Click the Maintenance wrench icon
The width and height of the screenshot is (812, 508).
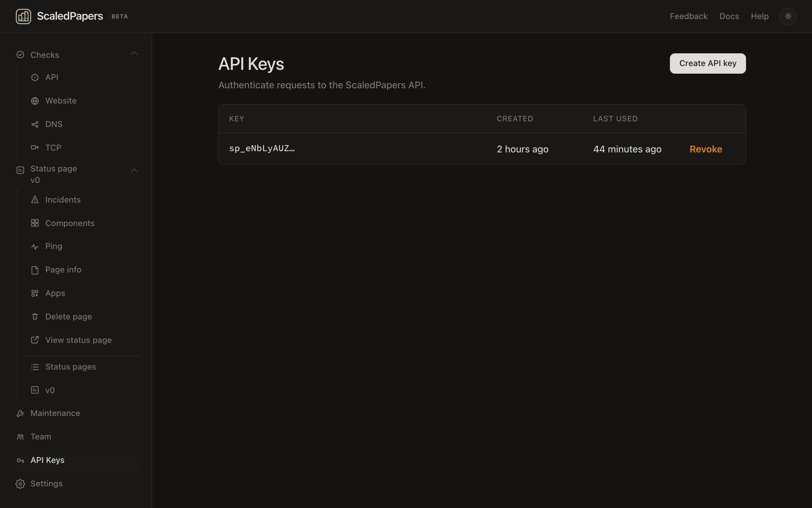click(20, 414)
